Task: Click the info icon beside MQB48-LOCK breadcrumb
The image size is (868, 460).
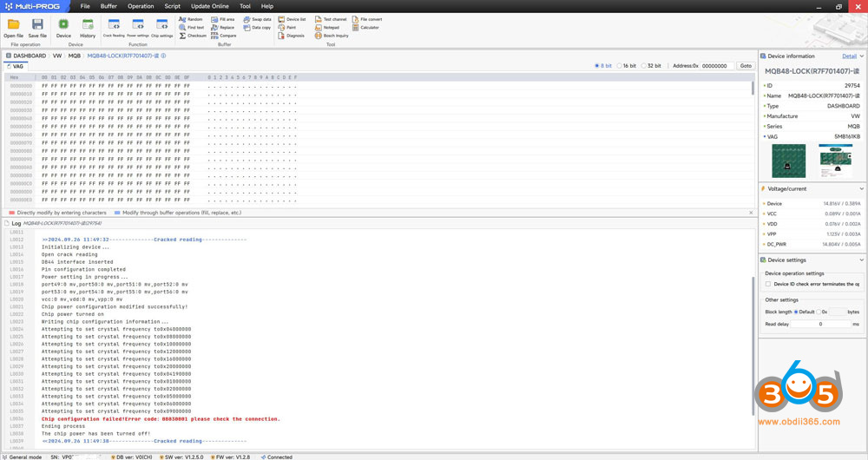Action: coord(163,56)
